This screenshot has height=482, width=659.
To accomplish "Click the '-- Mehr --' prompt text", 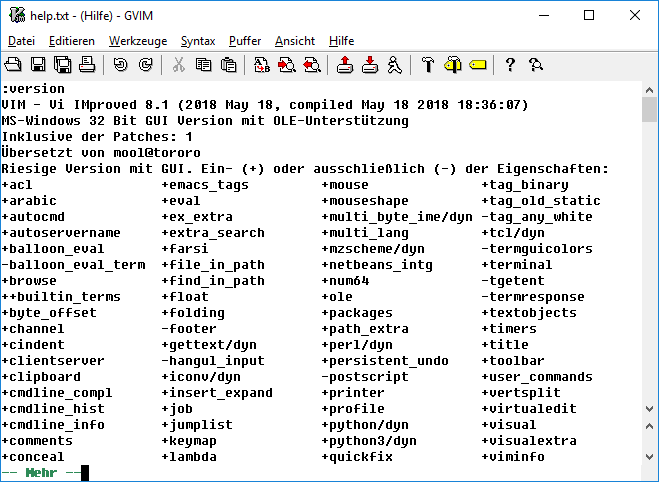I will (41, 473).
